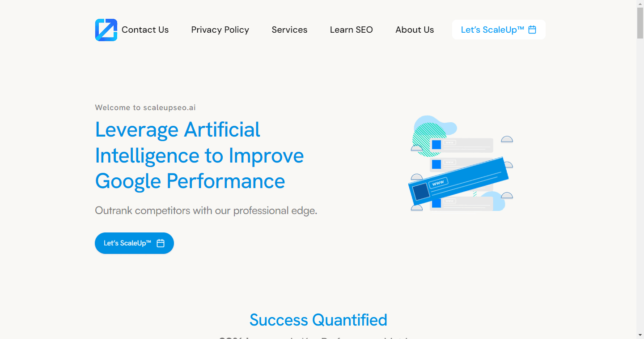Viewport: 644px width, 339px height.
Task: Click the scrollbar down arrow
Action: point(640,335)
